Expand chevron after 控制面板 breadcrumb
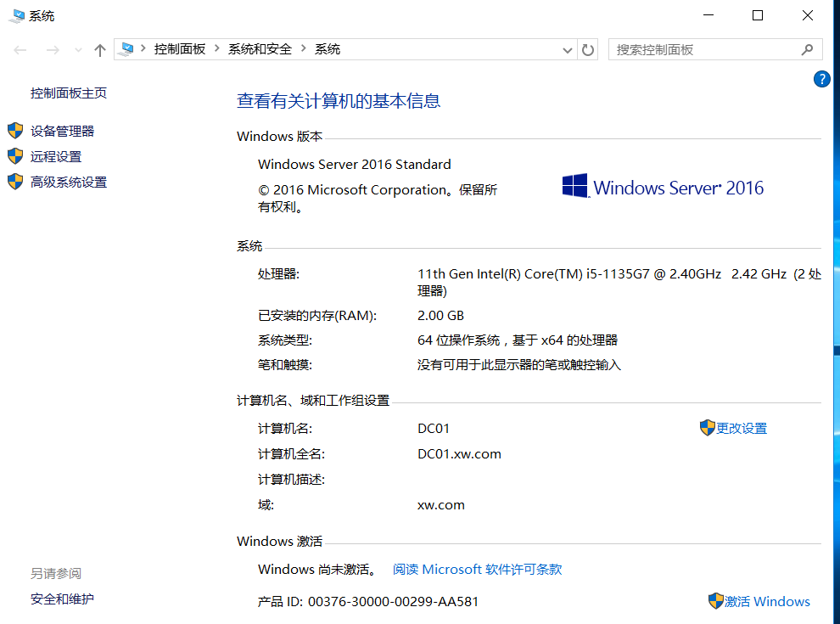Image resolution: width=840 pixels, height=624 pixels. [217, 48]
